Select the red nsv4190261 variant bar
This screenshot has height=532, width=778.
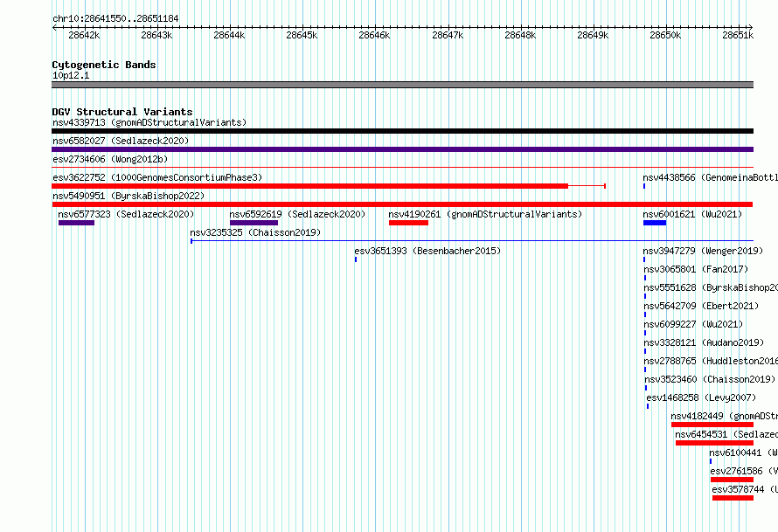point(408,223)
